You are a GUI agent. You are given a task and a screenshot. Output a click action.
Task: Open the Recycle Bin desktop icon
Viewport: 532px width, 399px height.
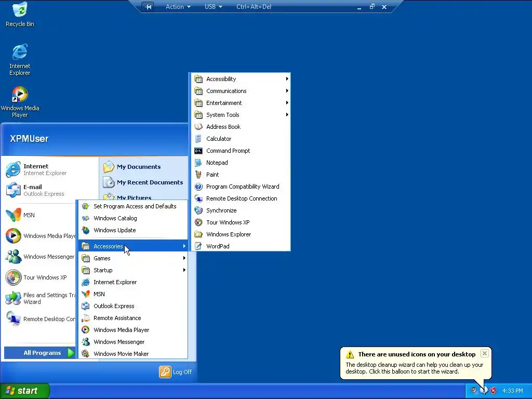click(x=20, y=15)
